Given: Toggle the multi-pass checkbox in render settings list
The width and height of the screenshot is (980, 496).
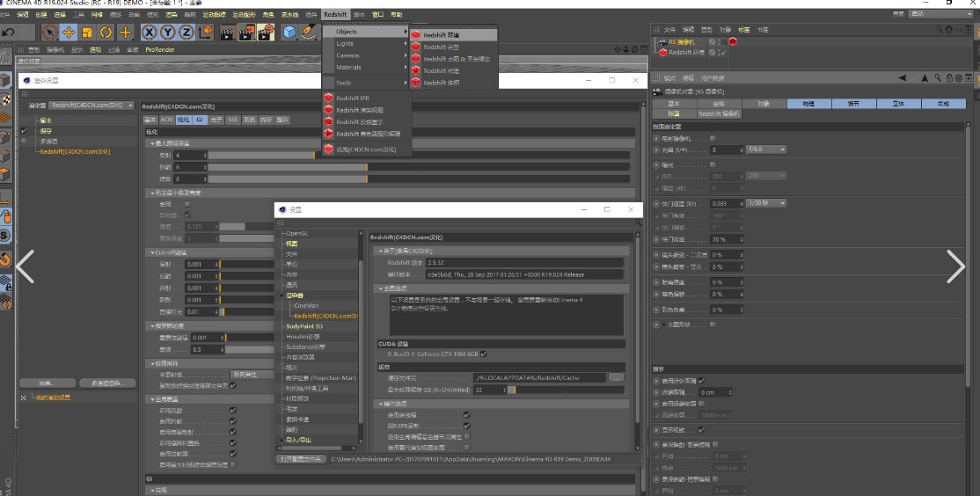Looking at the screenshot, I should (24, 142).
